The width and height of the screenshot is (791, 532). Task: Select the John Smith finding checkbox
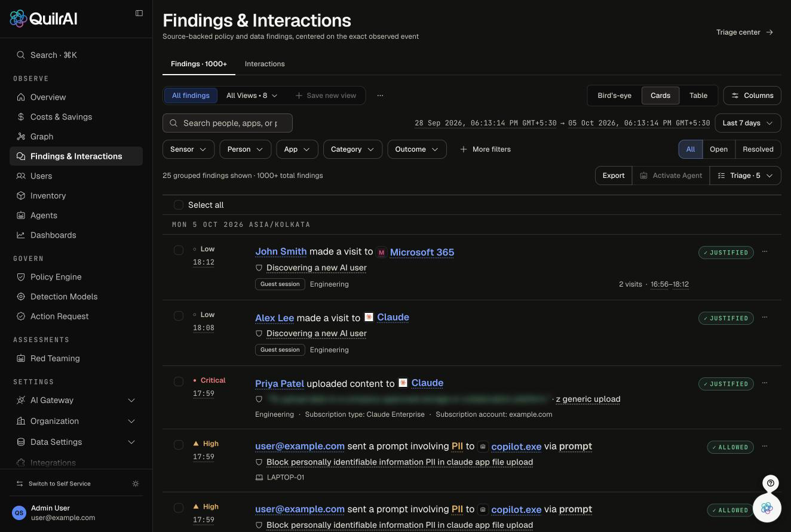click(178, 250)
